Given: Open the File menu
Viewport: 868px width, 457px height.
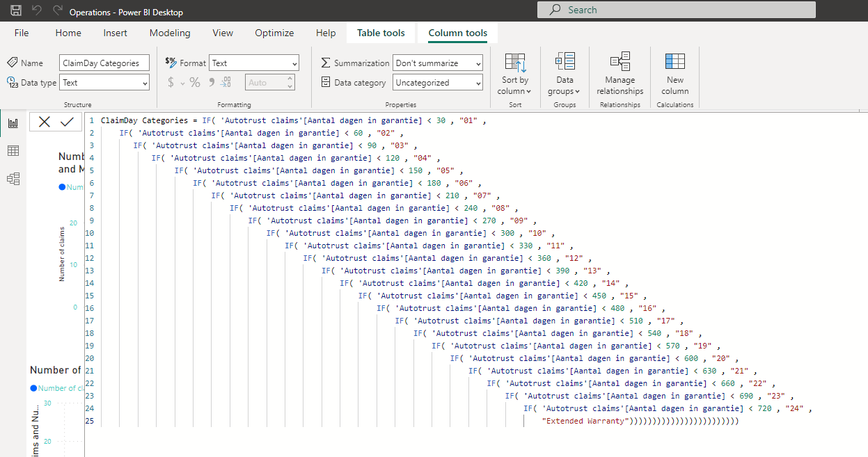Looking at the screenshot, I should coord(22,33).
